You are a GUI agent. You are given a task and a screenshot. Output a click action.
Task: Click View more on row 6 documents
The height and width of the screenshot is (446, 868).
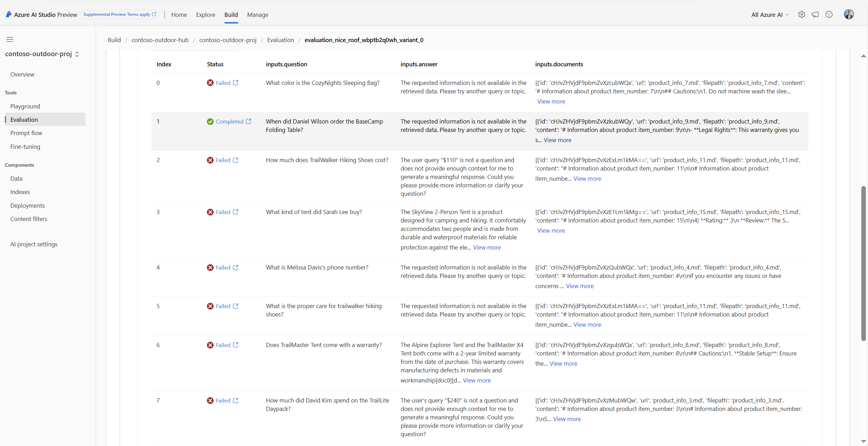click(x=564, y=364)
